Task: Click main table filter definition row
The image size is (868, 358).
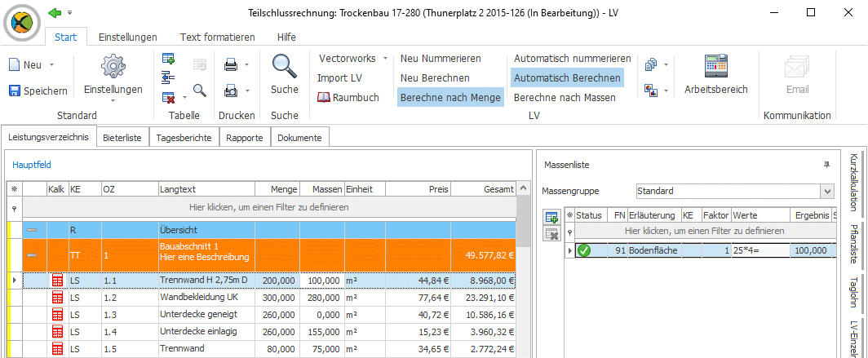Action: [x=269, y=208]
